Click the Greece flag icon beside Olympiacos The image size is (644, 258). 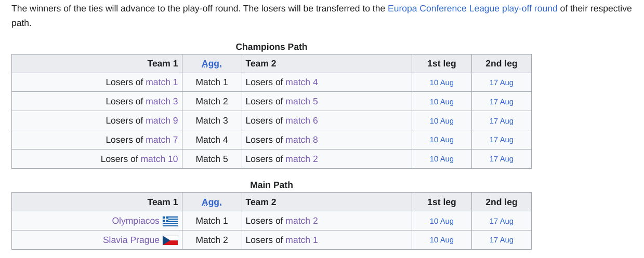(x=170, y=221)
